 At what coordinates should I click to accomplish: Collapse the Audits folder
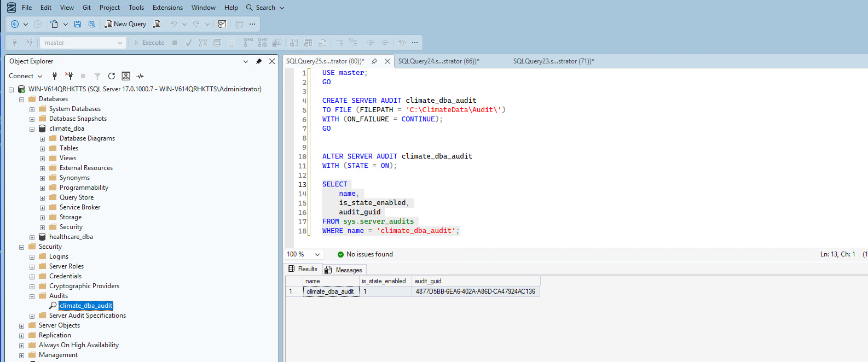coord(32,296)
